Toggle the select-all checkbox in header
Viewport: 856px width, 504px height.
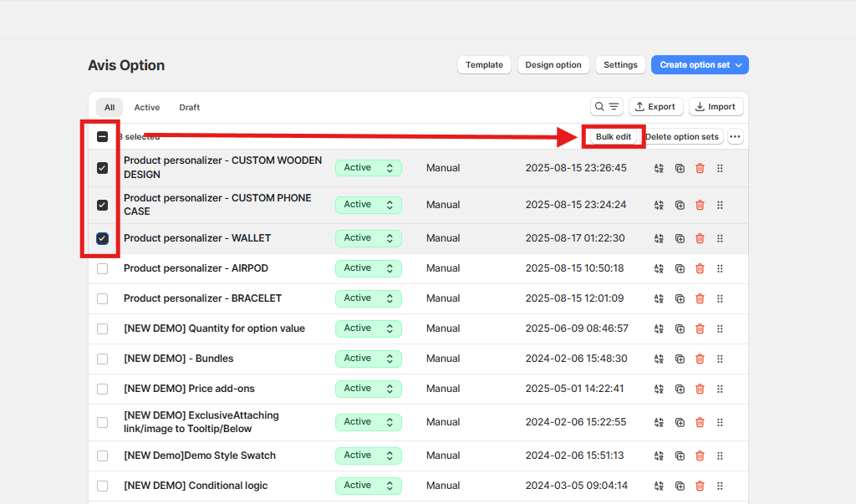click(x=102, y=137)
